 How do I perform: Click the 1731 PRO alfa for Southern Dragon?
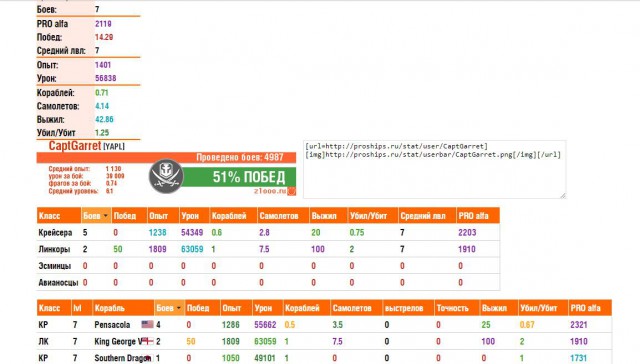click(x=578, y=358)
